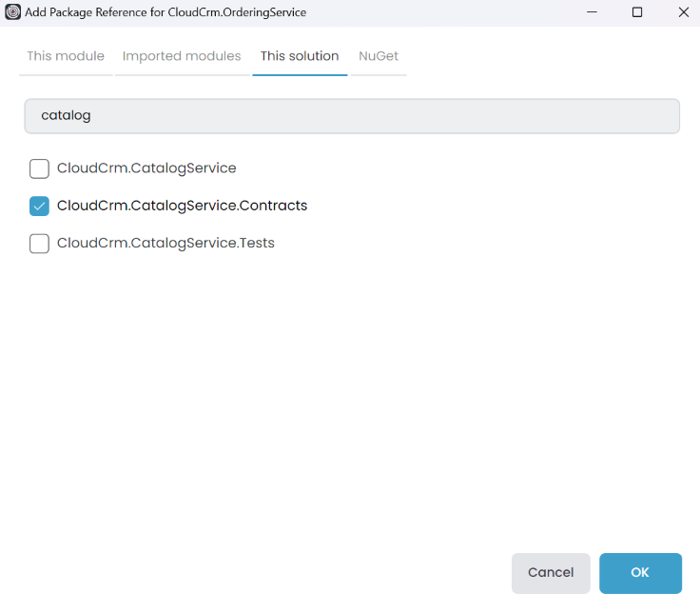Select the This solution tab
The width and height of the screenshot is (700, 612).
[300, 56]
